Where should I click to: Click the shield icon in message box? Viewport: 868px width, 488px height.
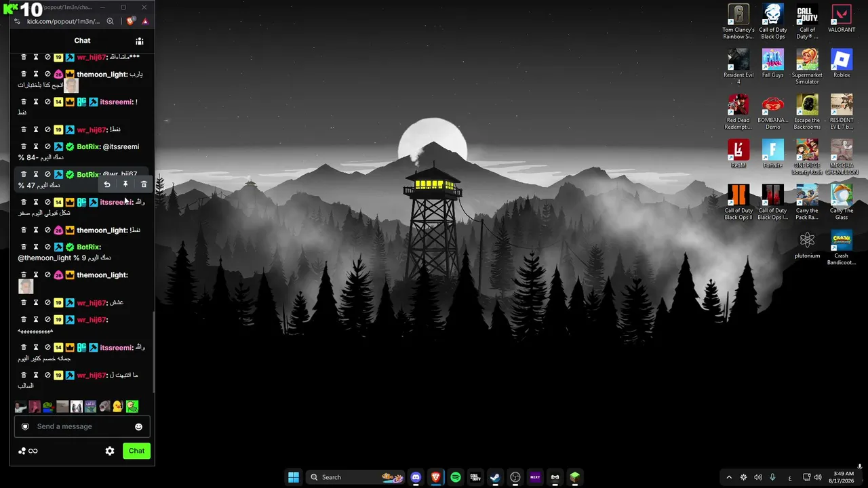pos(25,426)
